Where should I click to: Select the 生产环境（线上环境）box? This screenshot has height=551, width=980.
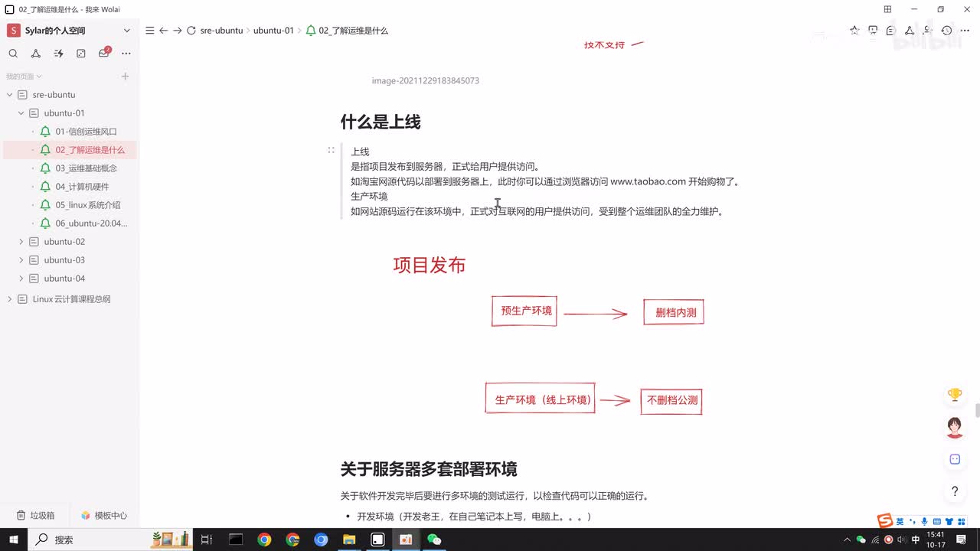point(541,399)
